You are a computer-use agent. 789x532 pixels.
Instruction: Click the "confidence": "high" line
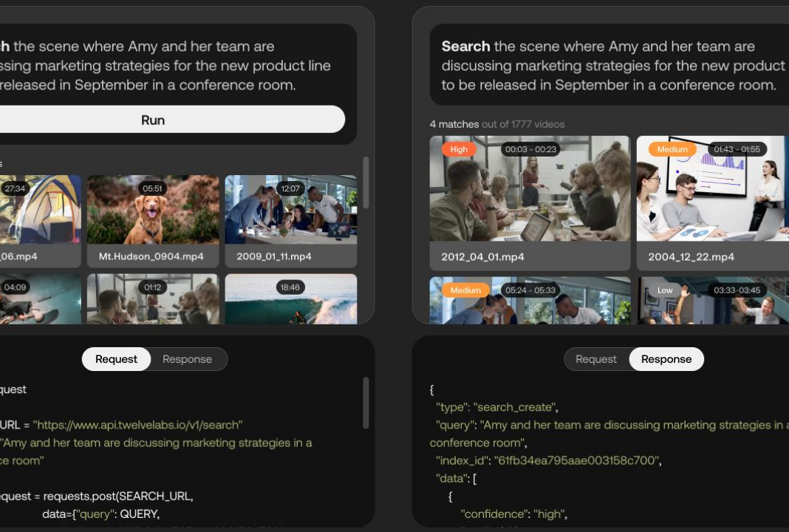513,514
